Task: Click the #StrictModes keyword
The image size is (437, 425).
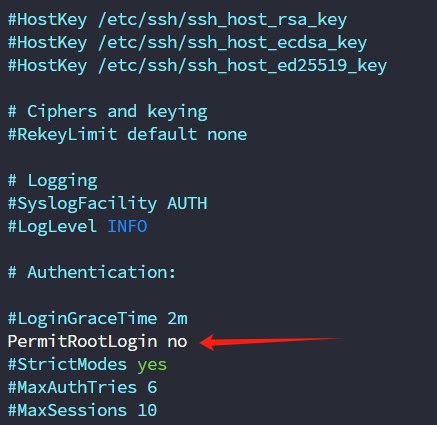Action: 67,365
